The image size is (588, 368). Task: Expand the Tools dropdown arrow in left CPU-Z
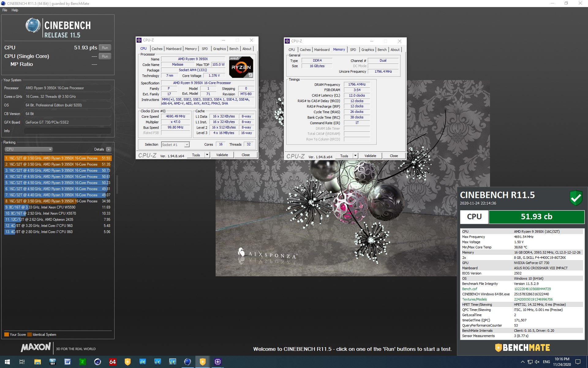(207, 155)
